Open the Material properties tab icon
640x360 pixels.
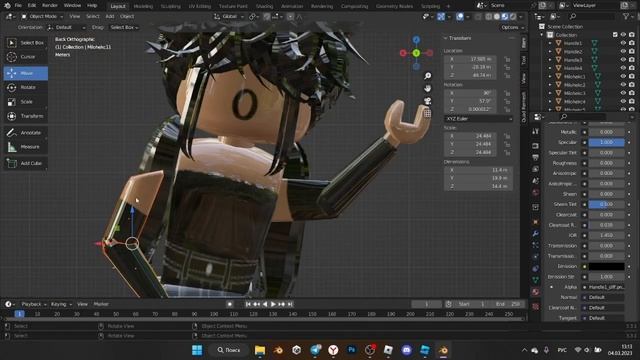pos(536,292)
